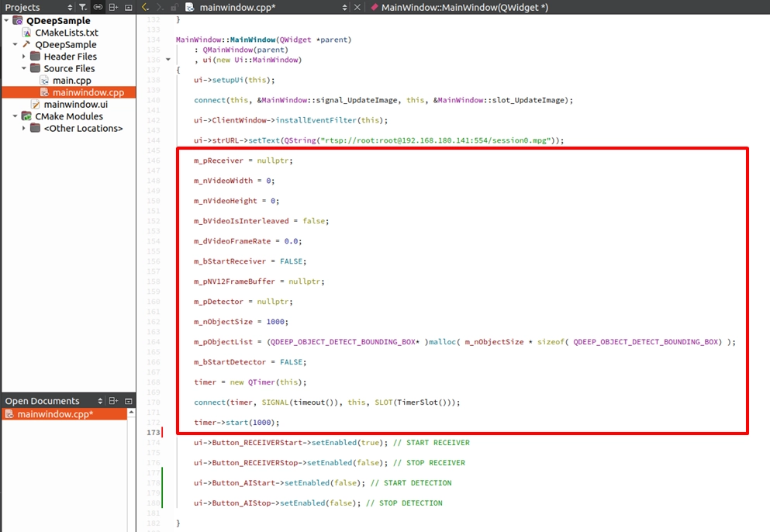
Task: Toggle synchronize with editor link icon
Action: [98, 8]
